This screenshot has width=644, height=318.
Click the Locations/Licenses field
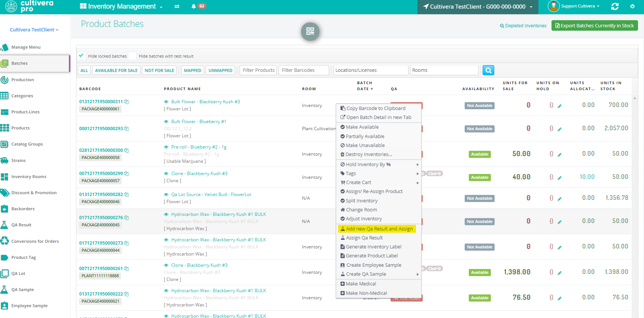click(371, 70)
